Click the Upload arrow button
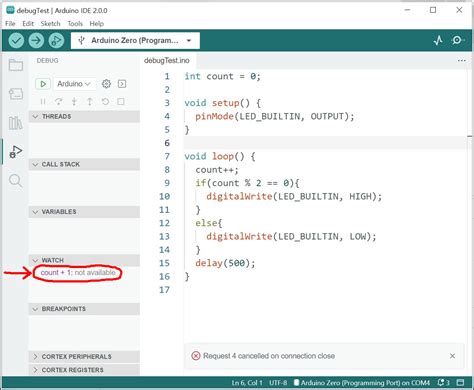 (36, 41)
